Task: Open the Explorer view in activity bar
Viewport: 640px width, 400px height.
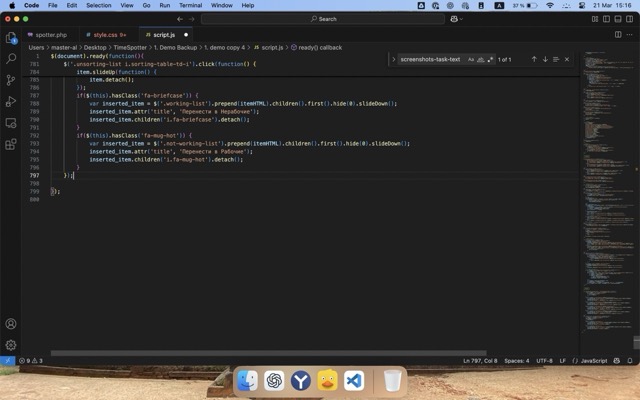Action: click(x=11, y=38)
